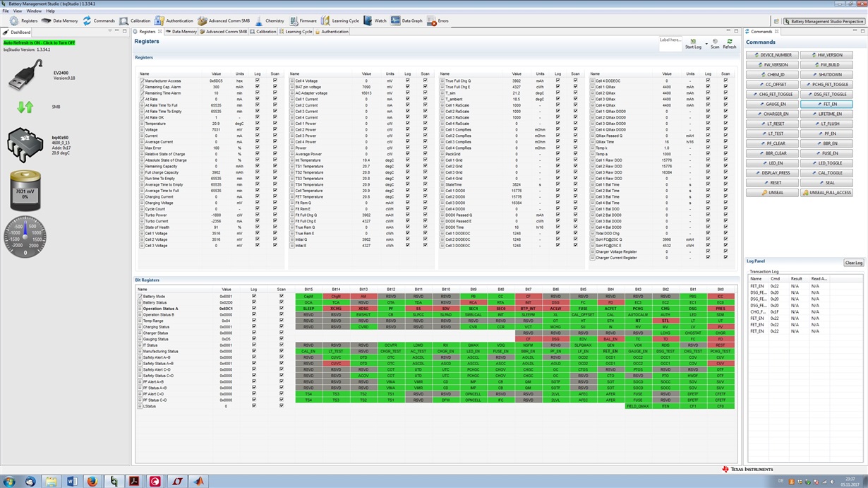This screenshot has width=868, height=488.
Task: Click the bq40z60 chip icon
Action: coord(25,145)
